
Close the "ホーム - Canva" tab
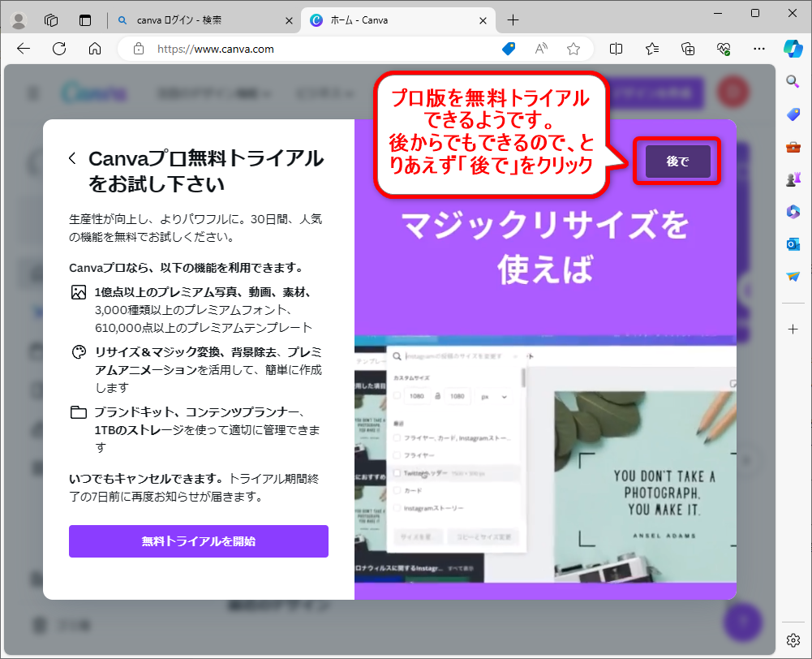[483, 21]
